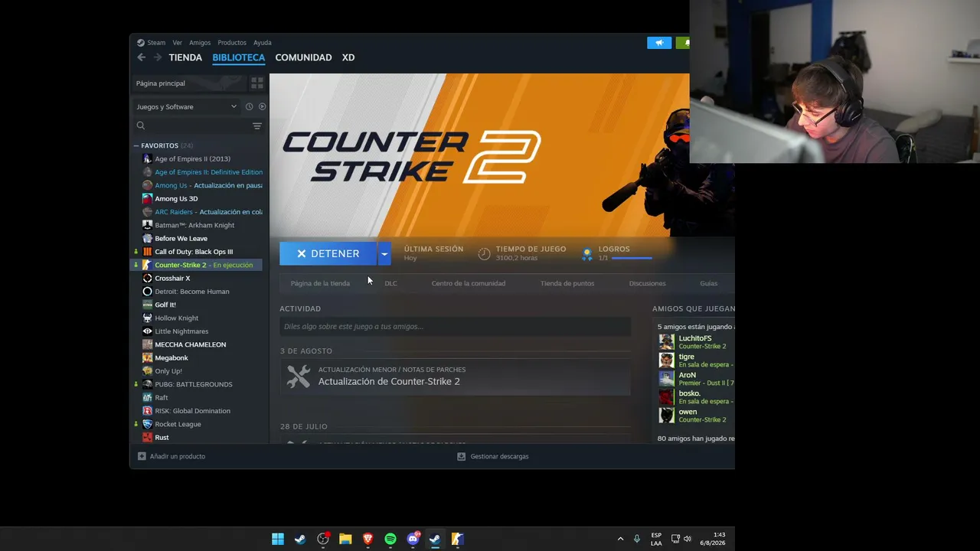The image size is (980, 551).
Task: Open LuchitoFS friend avatar
Action: point(667,342)
